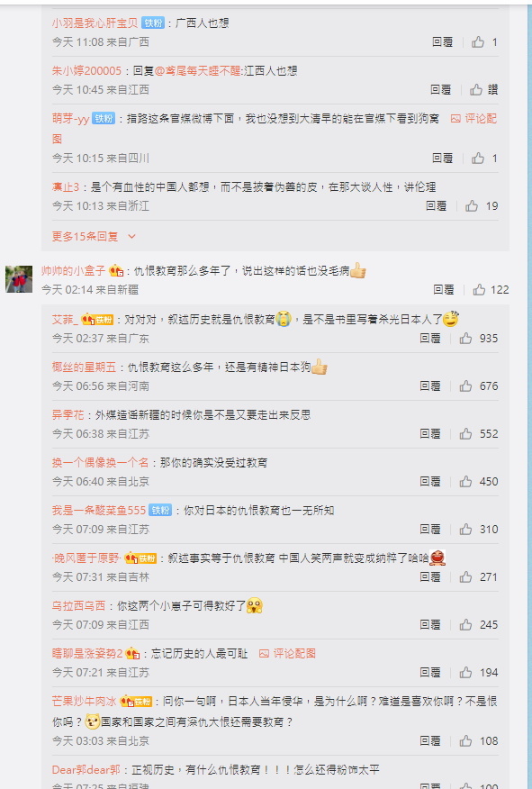Reply to 我是一条酸菜鱼555 via 回覆
The height and width of the screenshot is (789, 532).
click(430, 530)
